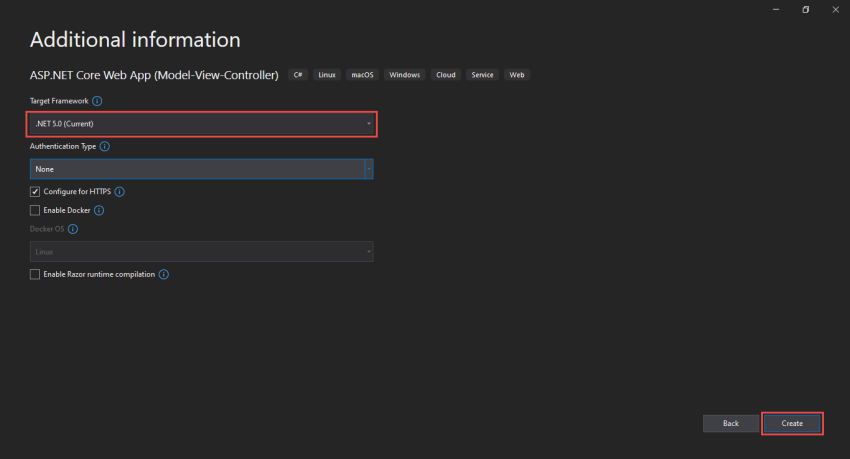Image resolution: width=850 pixels, height=459 pixels.
Task: Open the Target Framework dropdown
Action: pyautogui.click(x=202, y=124)
